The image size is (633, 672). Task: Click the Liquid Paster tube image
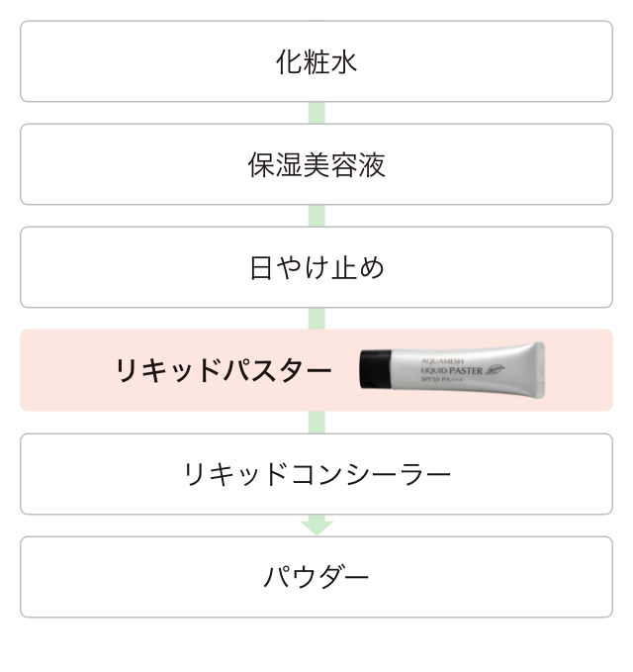pos(452,370)
